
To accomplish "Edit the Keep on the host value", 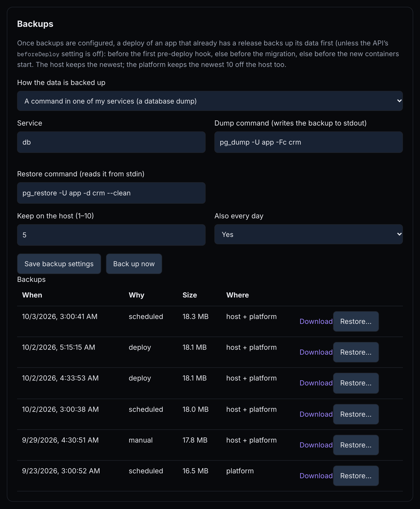I will pyautogui.click(x=111, y=235).
